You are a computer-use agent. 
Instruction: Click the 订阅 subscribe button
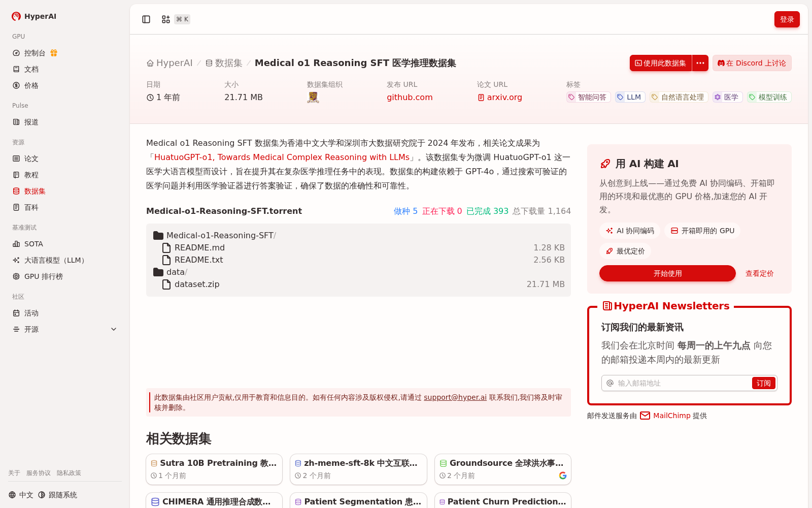click(763, 383)
